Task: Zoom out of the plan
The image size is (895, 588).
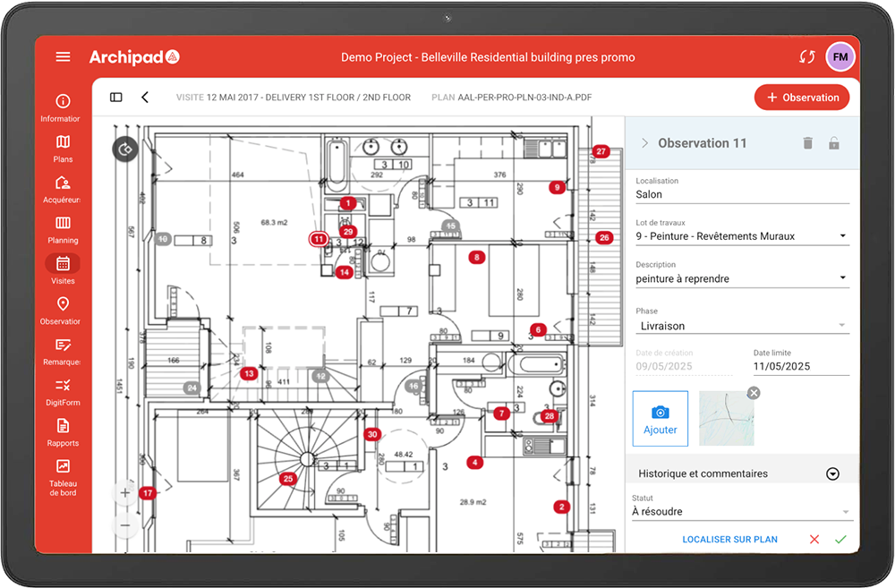Action: pyautogui.click(x=124, y=524)
